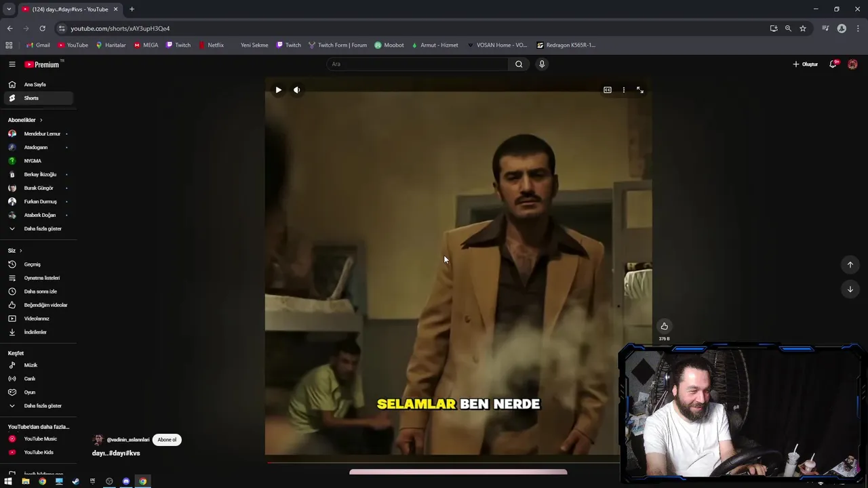Viewport: 868px width, 488px height.
Task: Open NYGMA subscription channel
Action: [38, 161]
